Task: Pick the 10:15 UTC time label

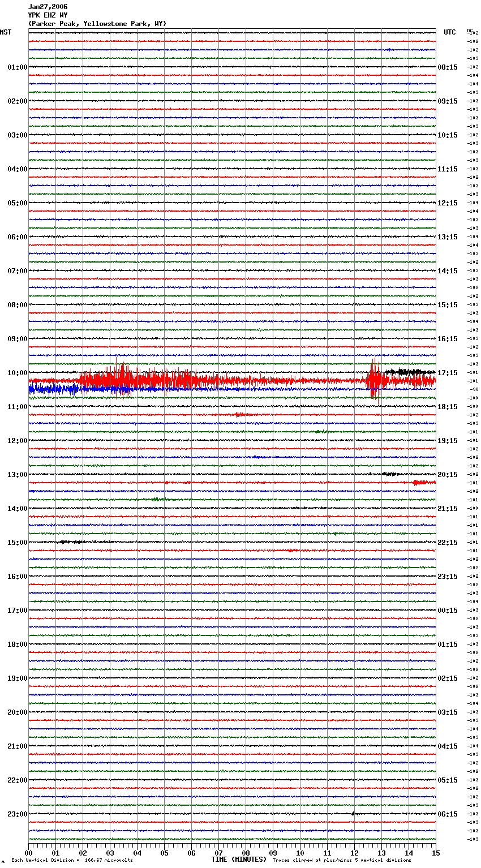Action: [x=448, y=135]
